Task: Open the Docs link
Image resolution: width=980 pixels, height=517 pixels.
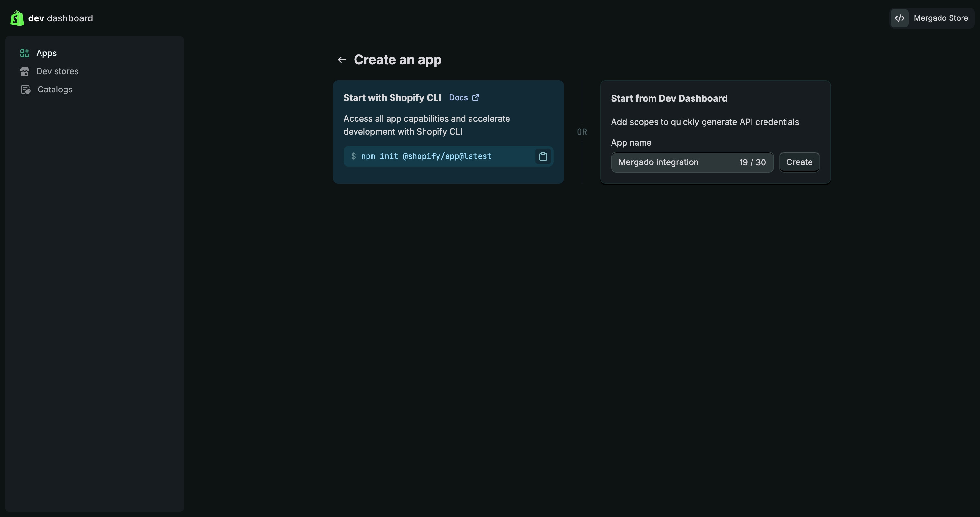Action: click(x=458, y=98)
